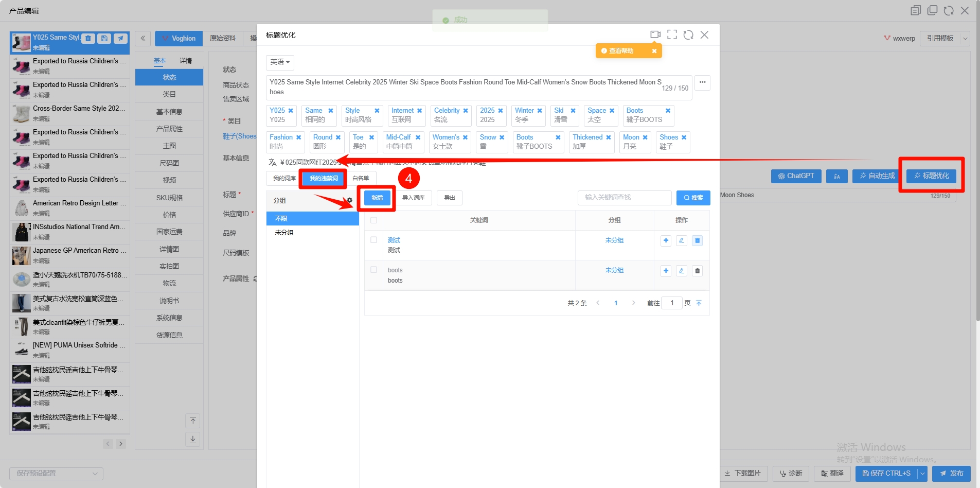Open group settings gear beside 分组

point(350,200)
